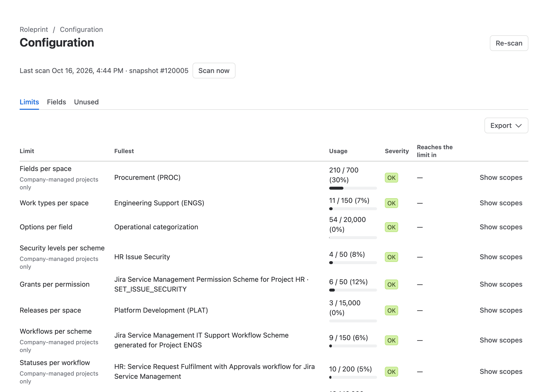This screenshot has width=548, height=392.
Task: Click the IT Support Workflow Scheme cell
Action: [201, 340]
